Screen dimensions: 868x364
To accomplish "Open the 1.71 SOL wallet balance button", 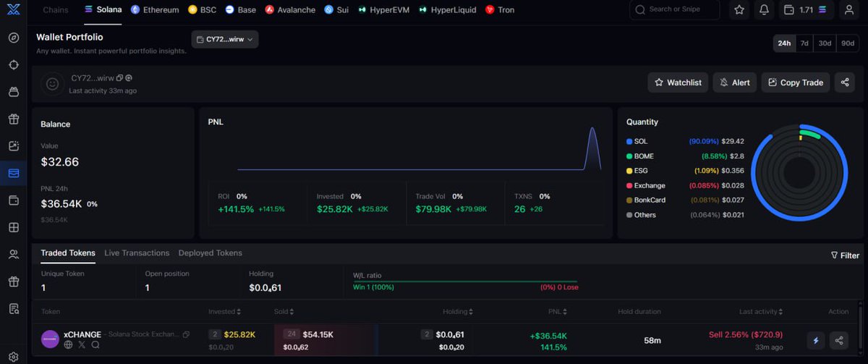I will (x=807, y=10).
